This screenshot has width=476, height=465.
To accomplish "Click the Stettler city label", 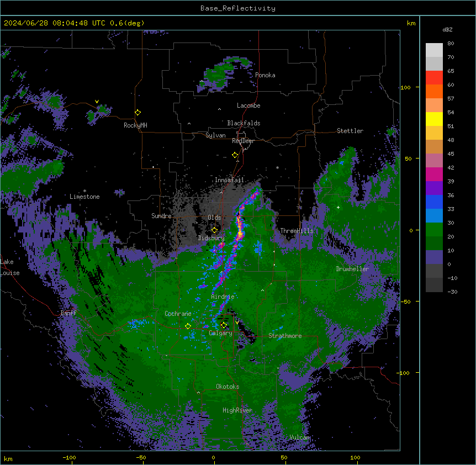I will [350, 131].
